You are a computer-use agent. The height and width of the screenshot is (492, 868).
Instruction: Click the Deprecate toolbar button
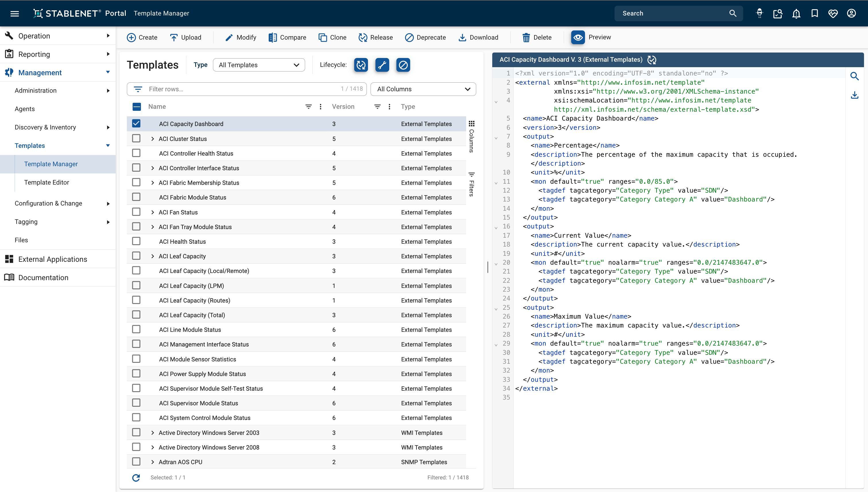[x=425, y=38]
